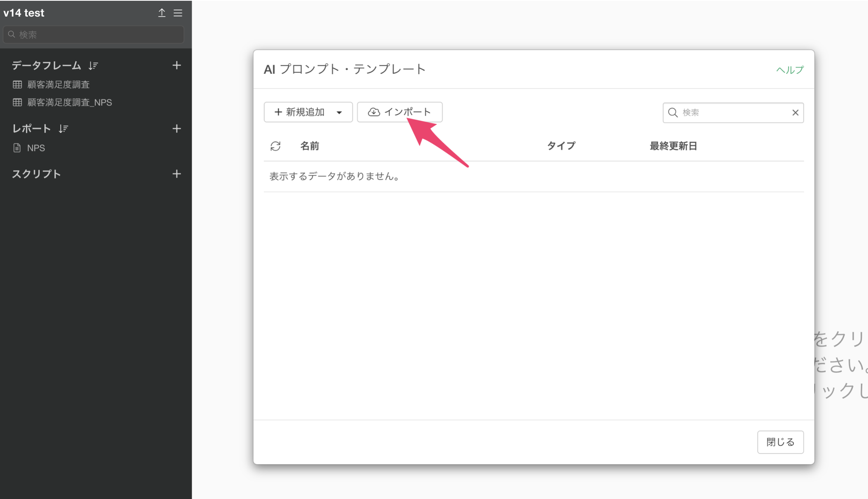
Task: Add a new data frame with plus icon
Action: [x=177, y=65]
